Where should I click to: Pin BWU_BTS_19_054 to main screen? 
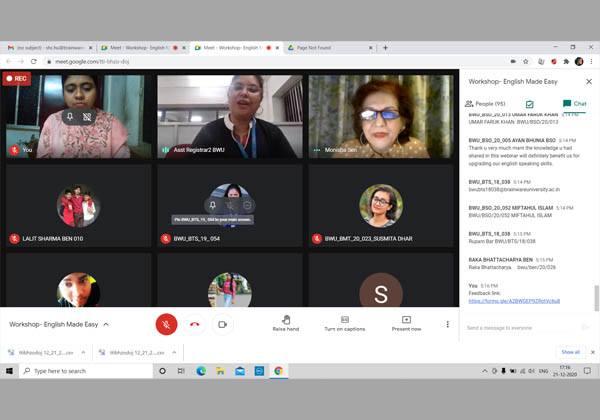point(214,204)
